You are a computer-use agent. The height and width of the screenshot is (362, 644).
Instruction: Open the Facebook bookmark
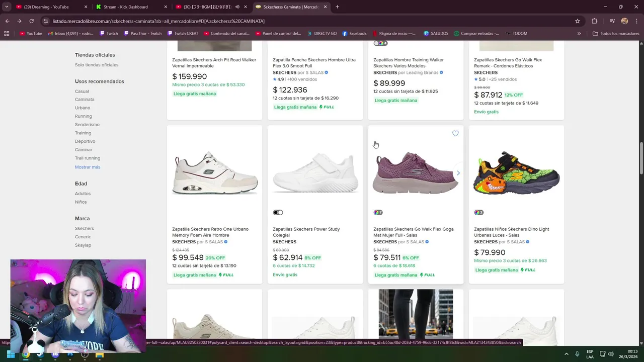(x=354, y=34)
